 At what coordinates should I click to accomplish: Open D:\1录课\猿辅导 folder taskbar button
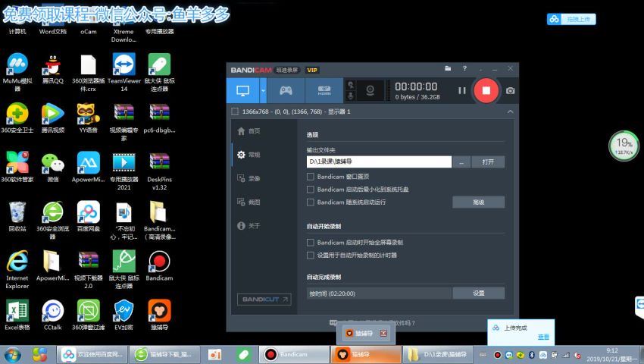click(437, 354)
